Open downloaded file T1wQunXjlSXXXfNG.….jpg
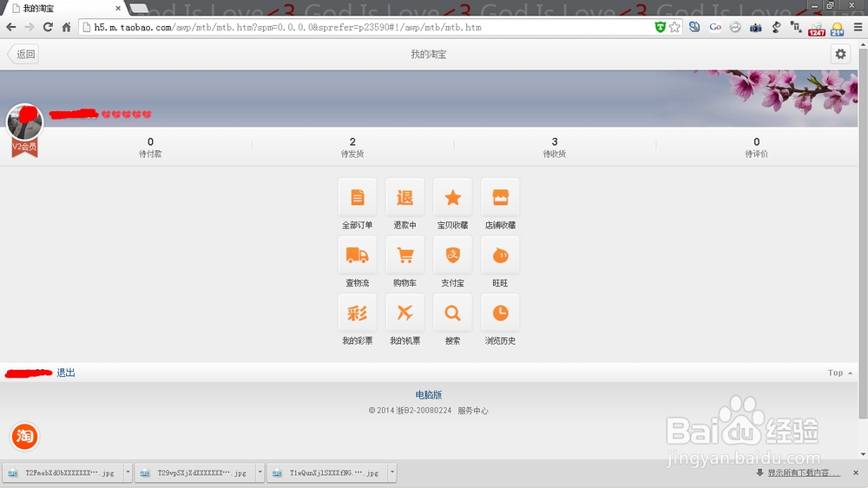 [x=328, y=472]
